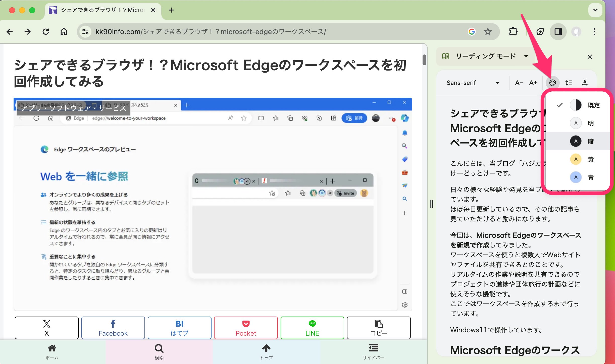
Task: Open the Extensions puzzle icon
Action: click(513, 32)
